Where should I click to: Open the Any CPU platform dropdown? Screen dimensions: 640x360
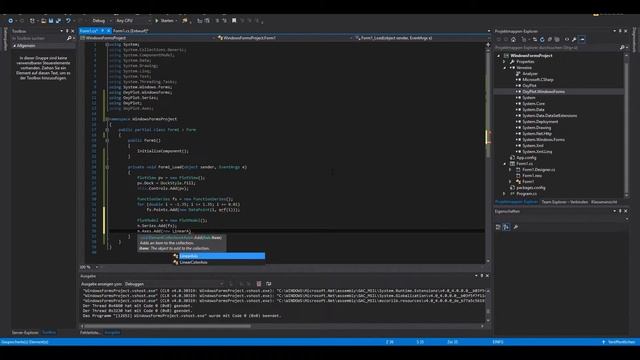[x=133, y=20]
